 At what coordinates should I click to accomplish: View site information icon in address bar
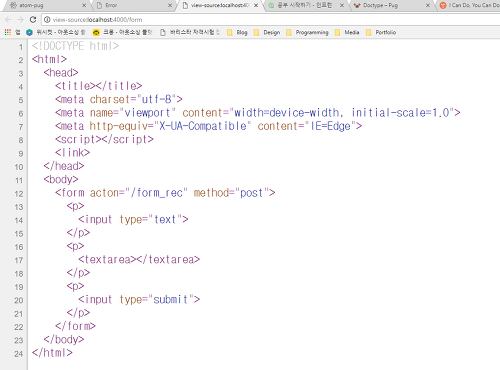point(47,20)
